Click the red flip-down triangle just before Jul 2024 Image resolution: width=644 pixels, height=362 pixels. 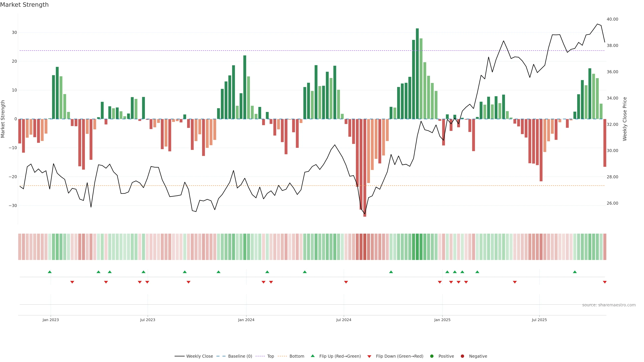346,282
